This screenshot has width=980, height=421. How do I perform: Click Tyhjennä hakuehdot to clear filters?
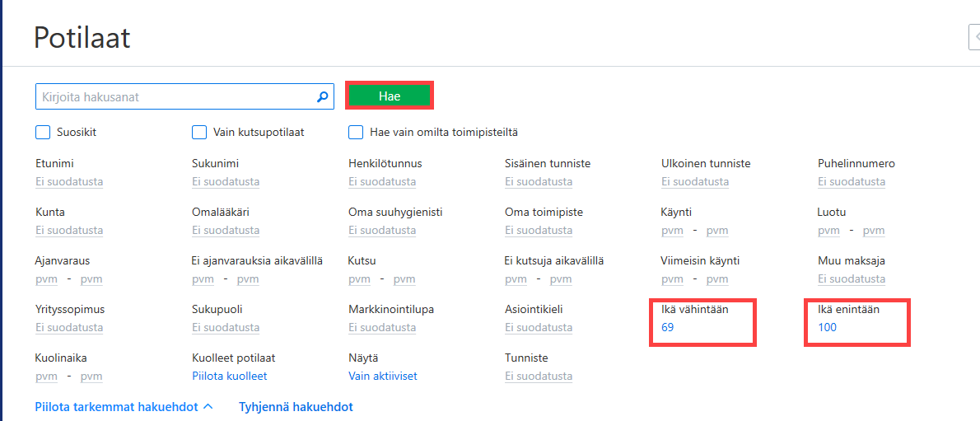tap(296, 407)
